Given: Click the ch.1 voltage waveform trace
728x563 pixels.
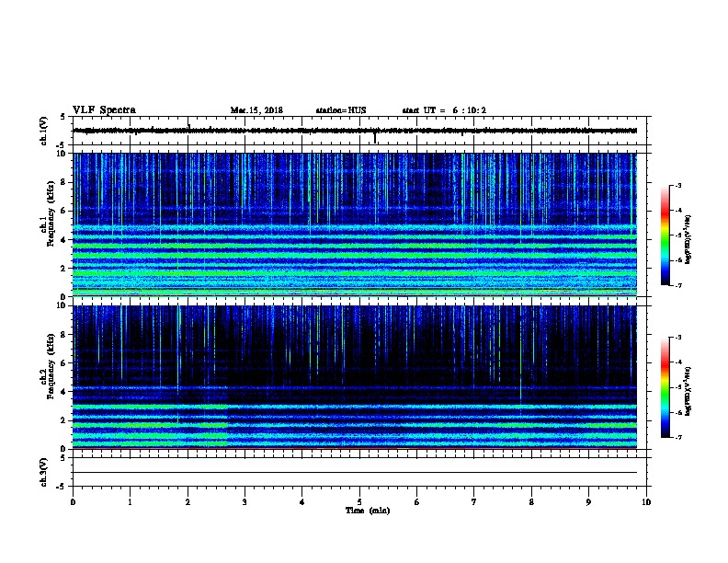Looking at the screenshot, I should point(355,131).
